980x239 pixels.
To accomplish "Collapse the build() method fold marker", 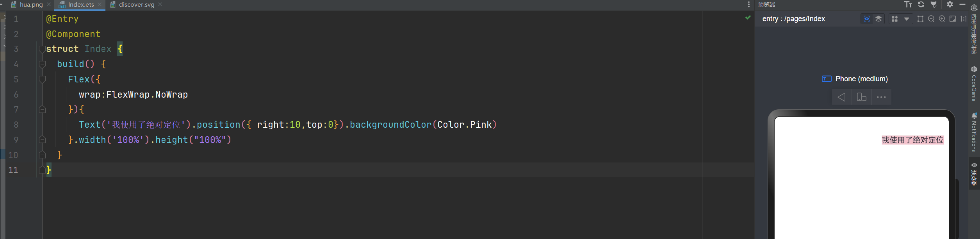I will pos(42,64).
